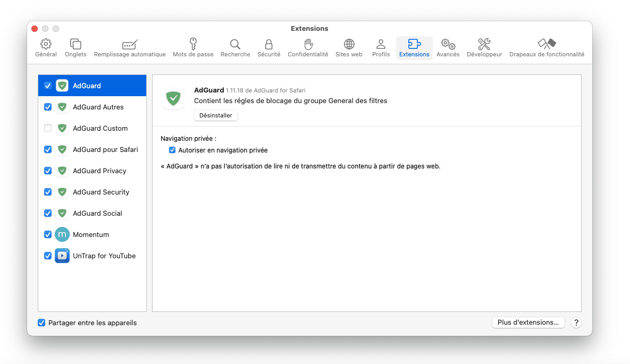The image size is (630, 364).
Task: Click the AdGuard Privacy shield icon
Action: pos(62,171)
